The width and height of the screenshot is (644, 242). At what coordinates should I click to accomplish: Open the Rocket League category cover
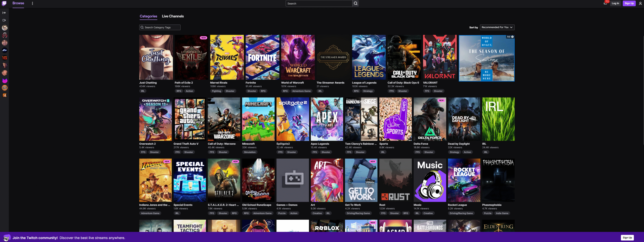(464, 180)
